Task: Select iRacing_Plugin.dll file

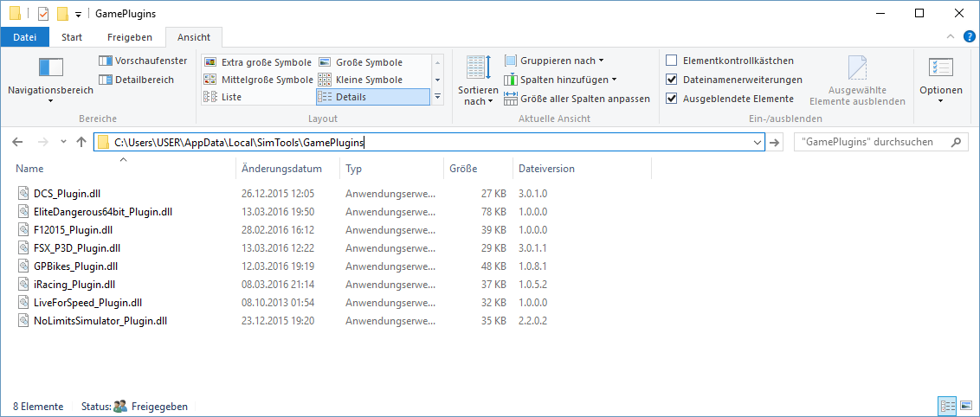Action: [x=74, y=285]
